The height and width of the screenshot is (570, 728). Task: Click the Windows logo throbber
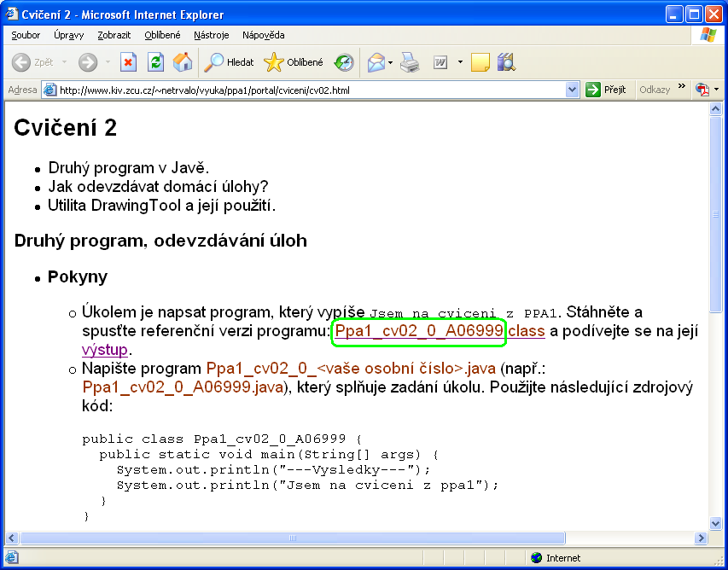pyautogui.click(x=708, y=35)
